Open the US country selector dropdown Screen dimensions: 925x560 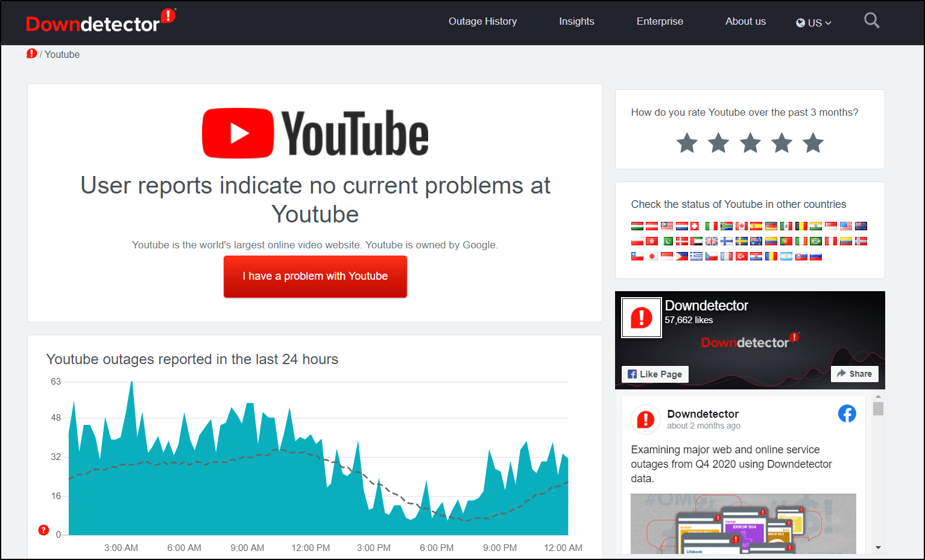coord(813,22)
